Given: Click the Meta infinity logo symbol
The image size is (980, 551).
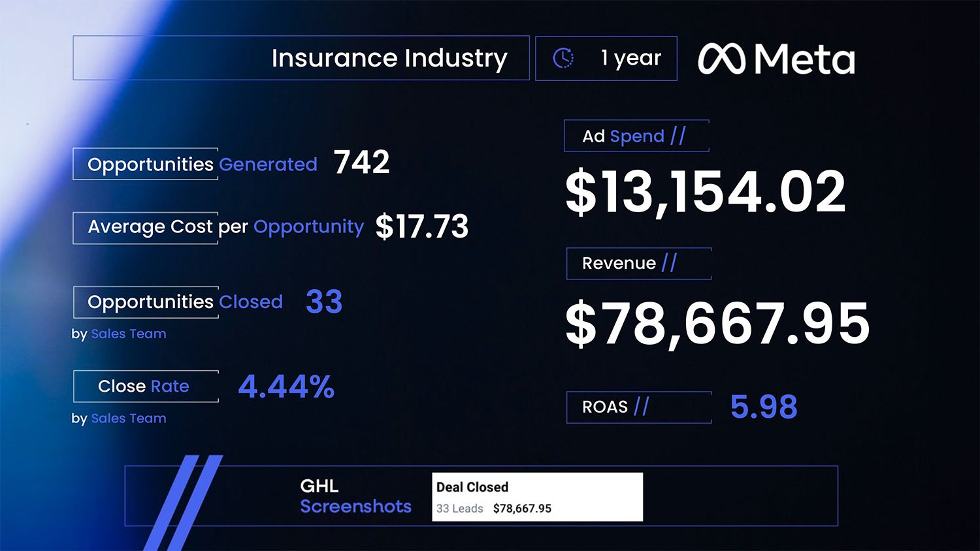Looking at the screenshot, I should click(721, 59).
